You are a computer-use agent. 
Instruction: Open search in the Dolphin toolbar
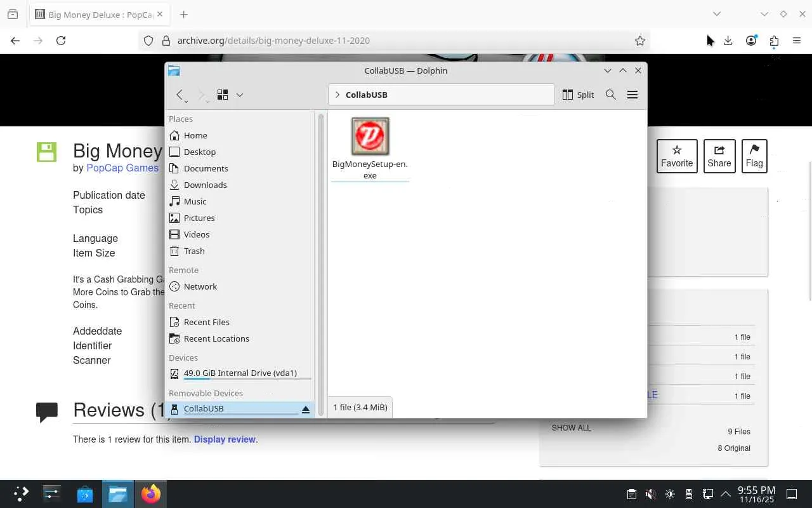click(x=611, y=95)
